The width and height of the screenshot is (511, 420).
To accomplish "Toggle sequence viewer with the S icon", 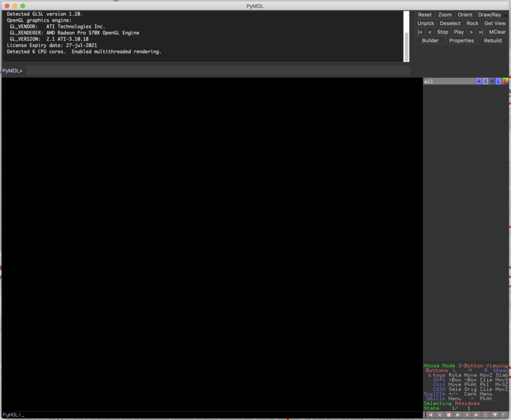I will tap(485, 415).
